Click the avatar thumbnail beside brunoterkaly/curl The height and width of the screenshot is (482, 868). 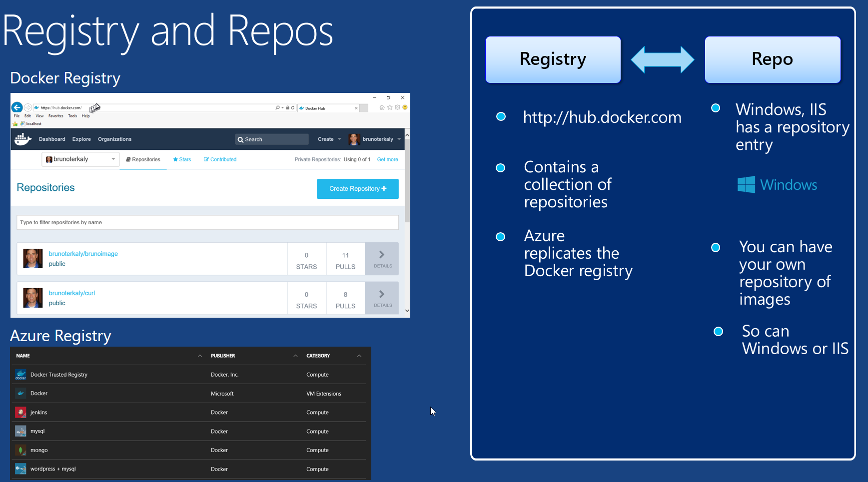(x=33, y=298)
